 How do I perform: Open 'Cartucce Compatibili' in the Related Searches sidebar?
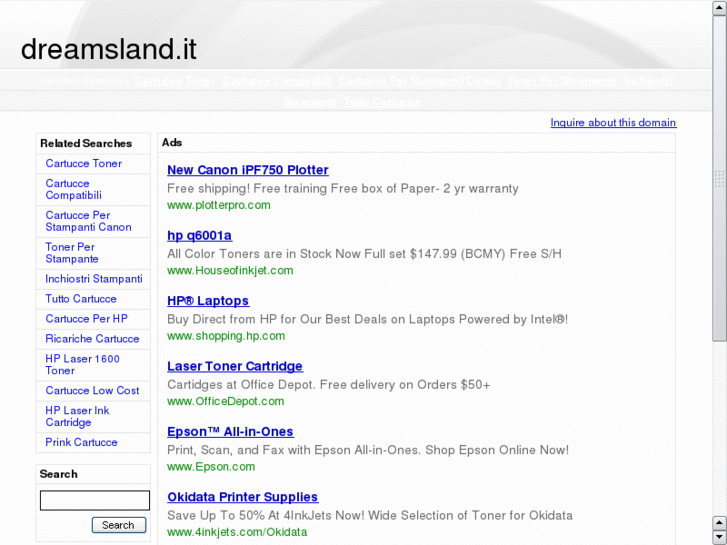(73, 189)
